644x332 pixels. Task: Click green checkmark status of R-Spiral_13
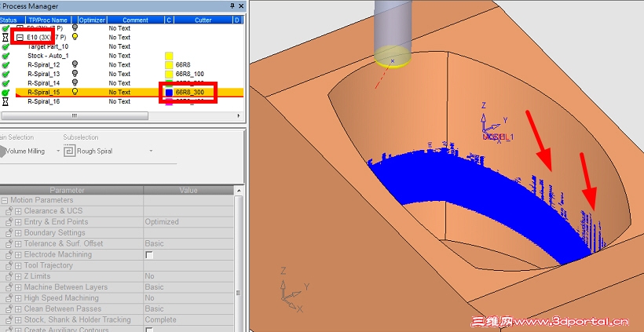pyautogui.click(x=5, y=74)
